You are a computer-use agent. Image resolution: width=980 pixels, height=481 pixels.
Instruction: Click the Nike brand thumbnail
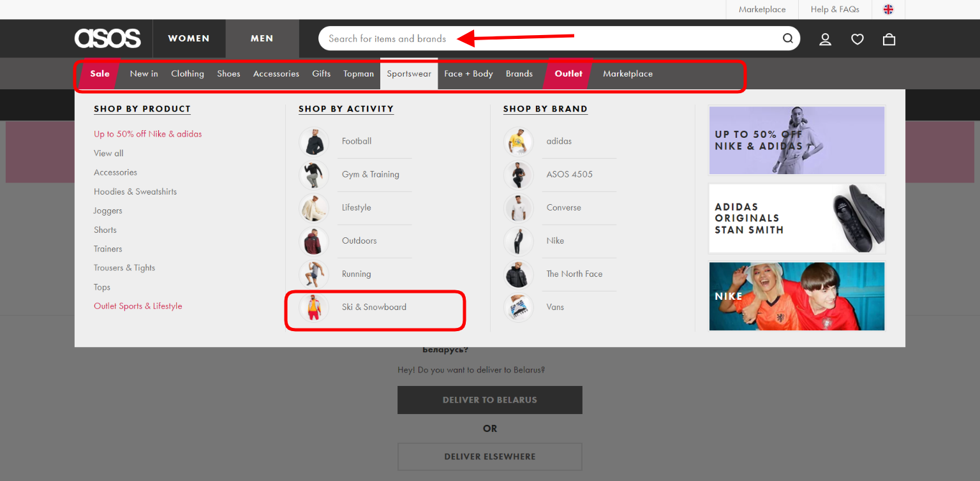(x=519, y=241)
